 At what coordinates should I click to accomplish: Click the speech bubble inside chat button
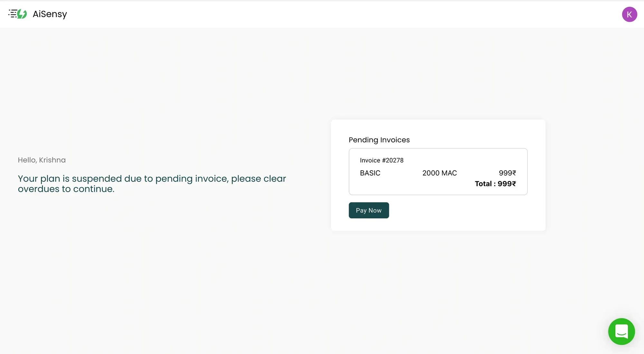621,331
